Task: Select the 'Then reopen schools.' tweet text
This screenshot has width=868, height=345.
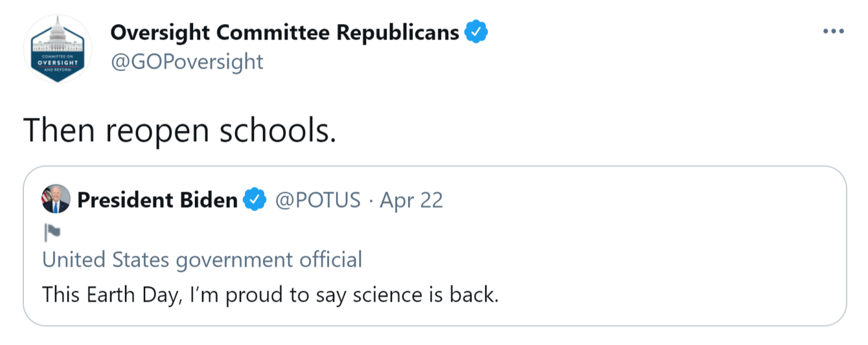Action: (x=180, y=131)
